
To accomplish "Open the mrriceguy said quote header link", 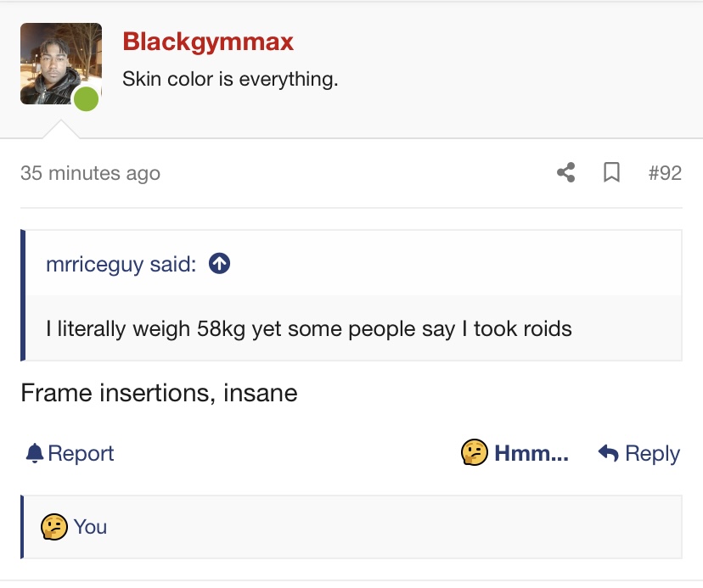I will 121,264.
